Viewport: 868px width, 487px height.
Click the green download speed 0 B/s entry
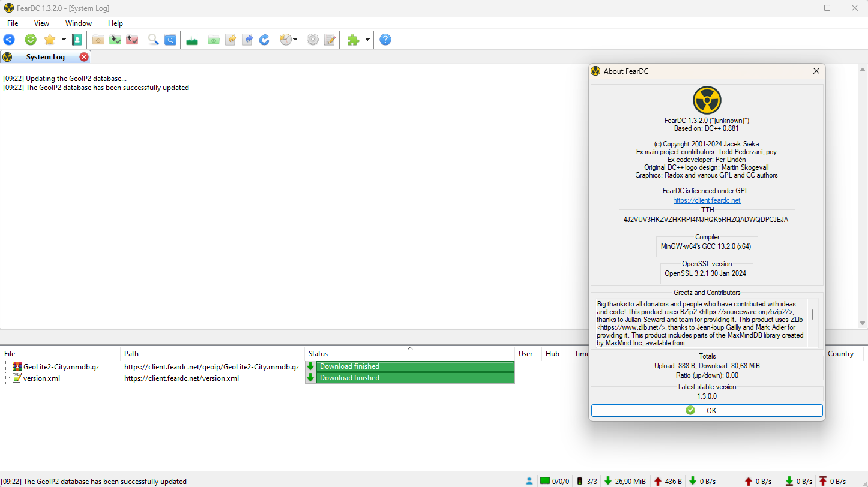[x=702, y=481]
